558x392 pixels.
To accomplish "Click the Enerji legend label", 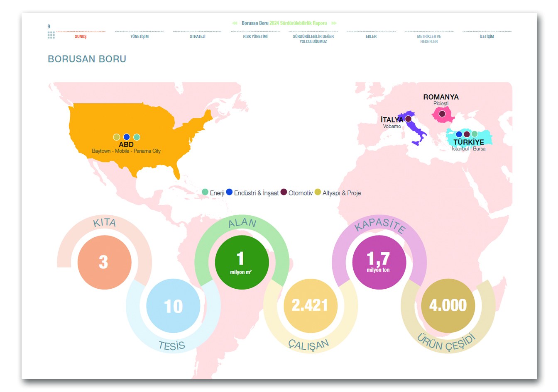I will pyautogui.click(x=217, y=193).
